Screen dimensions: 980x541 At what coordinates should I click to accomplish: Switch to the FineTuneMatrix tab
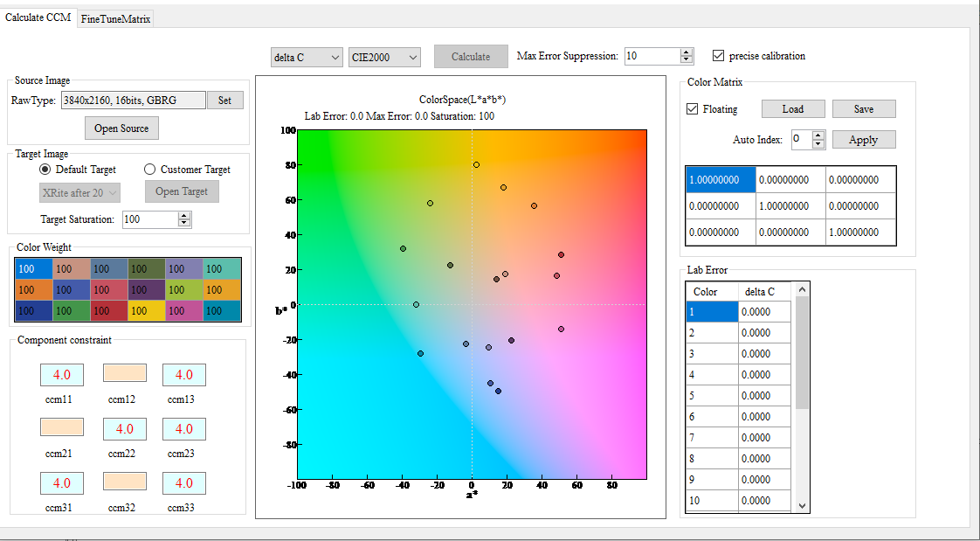(x=114, y=17)
